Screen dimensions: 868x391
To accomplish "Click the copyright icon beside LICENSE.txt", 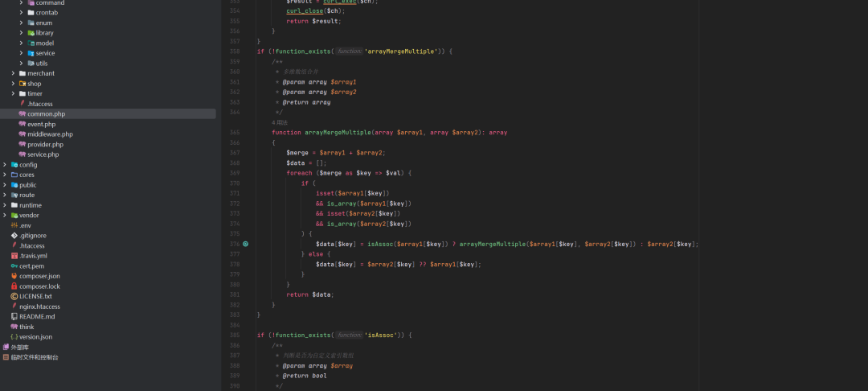I will (14, 296).
